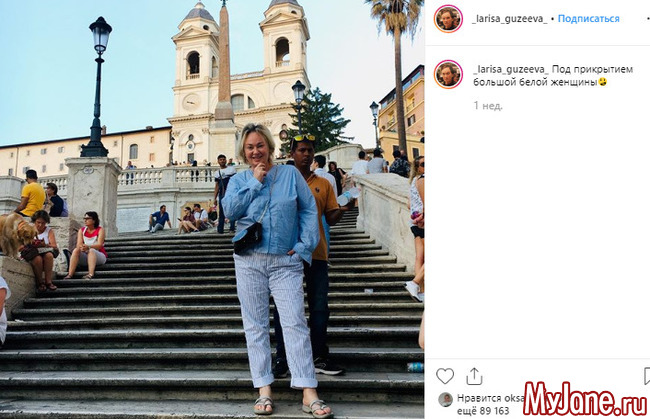Tap the golden dog in the photo
This screenshot has width=650, height=419.
click(17, 236)
